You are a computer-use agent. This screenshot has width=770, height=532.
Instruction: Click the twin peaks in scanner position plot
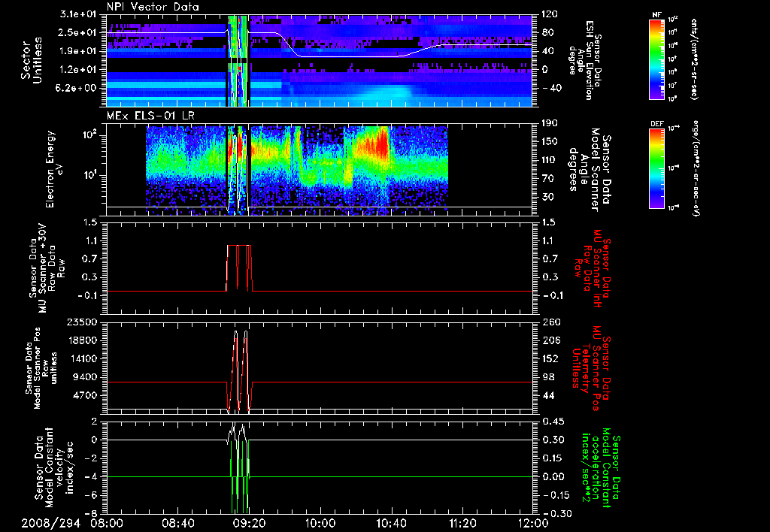[240, 370]
